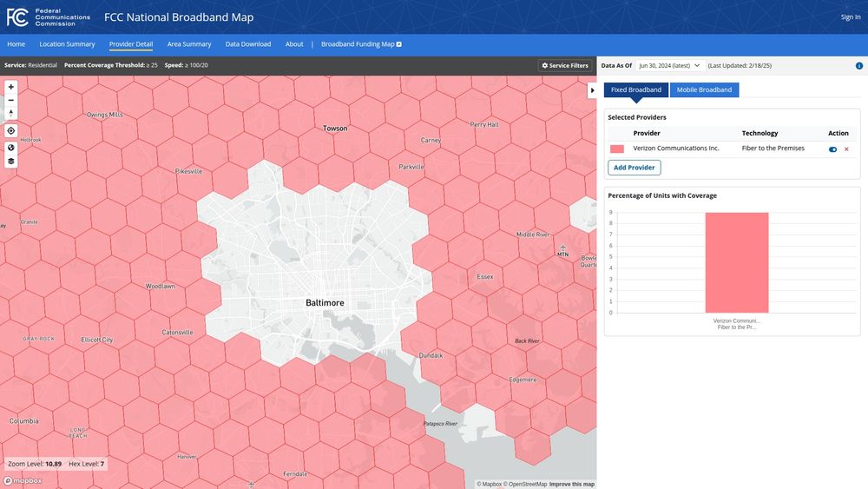Click the Catonsville map label

coord(178,333)
